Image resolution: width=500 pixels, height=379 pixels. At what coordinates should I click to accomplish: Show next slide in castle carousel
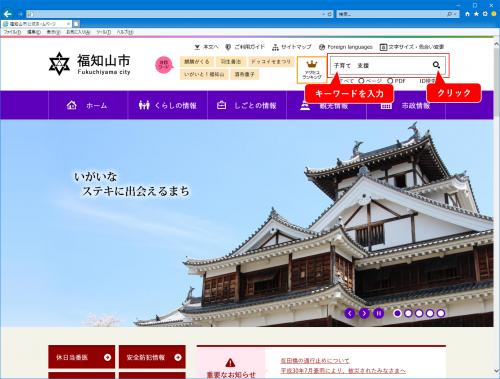[x=364, y=313]
